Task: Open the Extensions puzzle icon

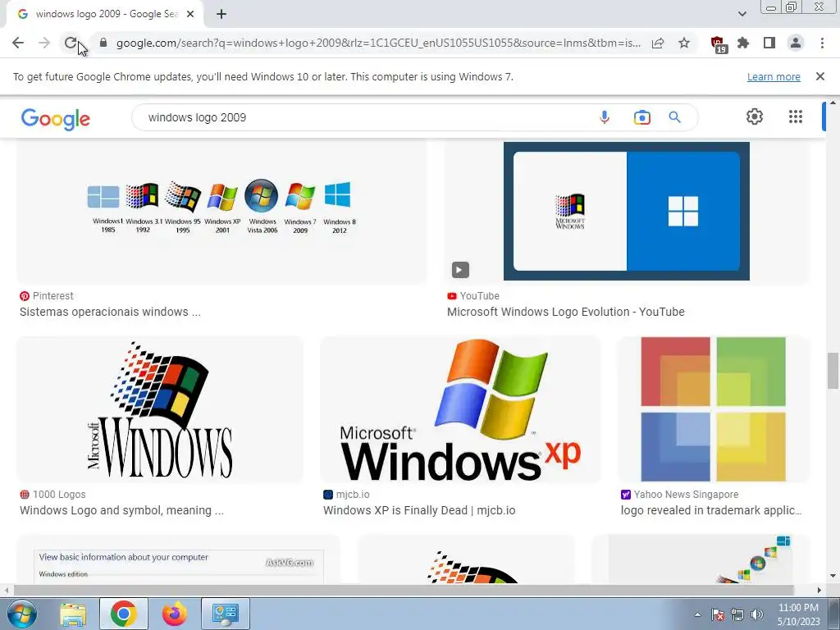Action: (743, 43)
